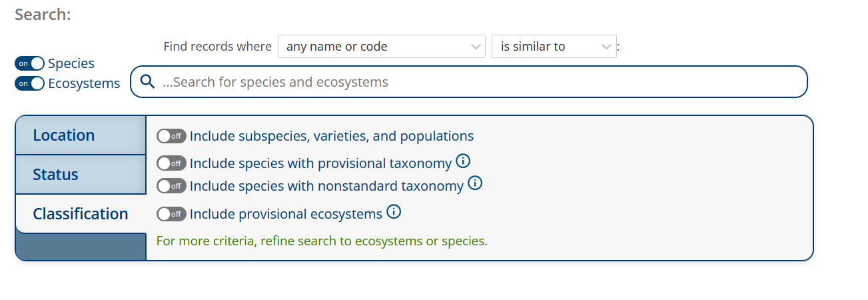Enable Include subspecies, varieties, and populations
The width and height of the screenshot is (868, 300).
click(171, 136)
